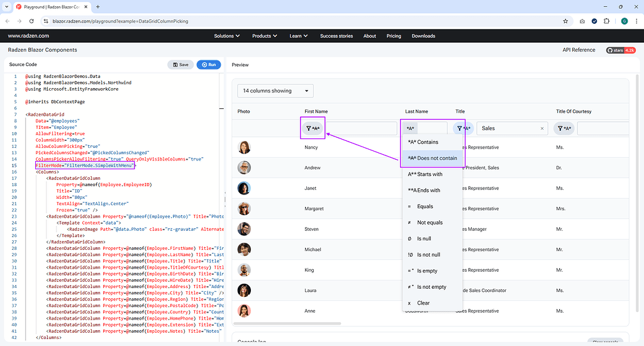Open API Reference link
The width and height of the screenshot is (644, 346).
pos(579,50)
